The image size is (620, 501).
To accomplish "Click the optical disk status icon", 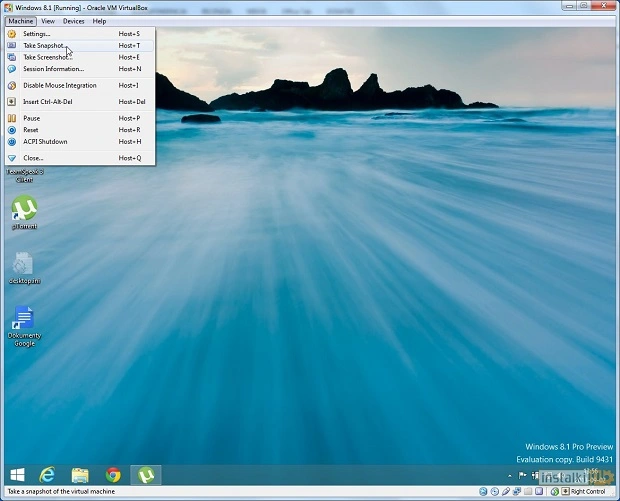I will [x=495, y=492].
